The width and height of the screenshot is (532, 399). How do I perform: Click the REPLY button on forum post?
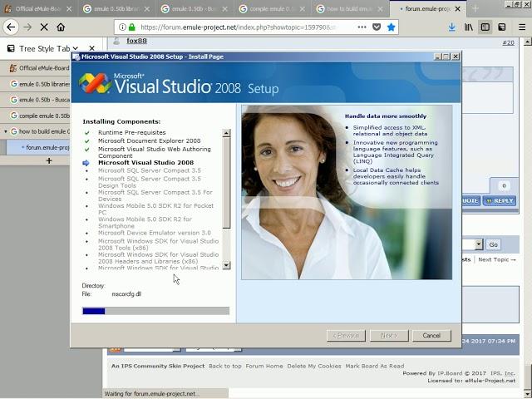pos(500,201)
